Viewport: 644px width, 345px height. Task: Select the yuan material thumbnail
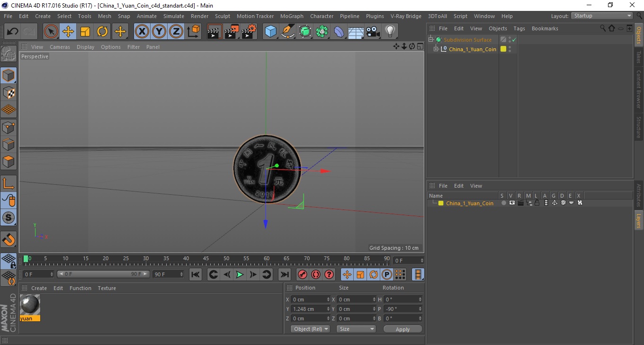(30, 304)
